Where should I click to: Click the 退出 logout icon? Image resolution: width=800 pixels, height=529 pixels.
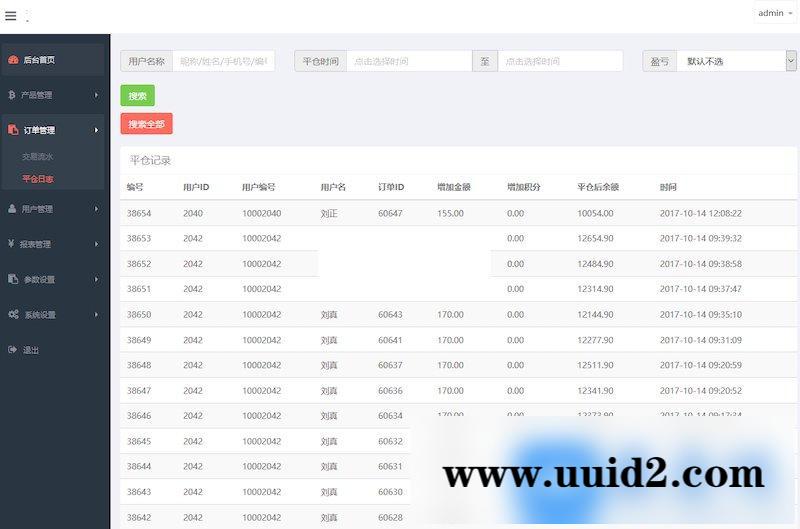pos(12,349)
